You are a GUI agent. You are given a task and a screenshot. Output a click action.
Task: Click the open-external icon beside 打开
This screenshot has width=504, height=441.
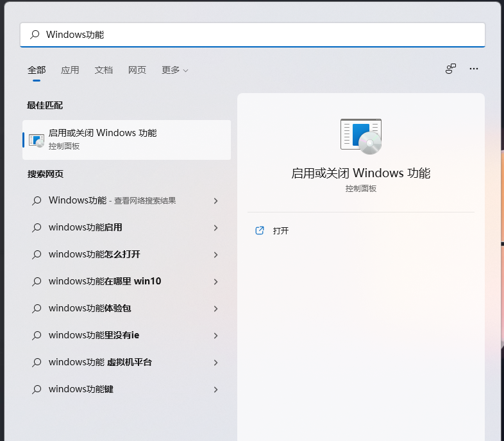(x=260, y=230)
